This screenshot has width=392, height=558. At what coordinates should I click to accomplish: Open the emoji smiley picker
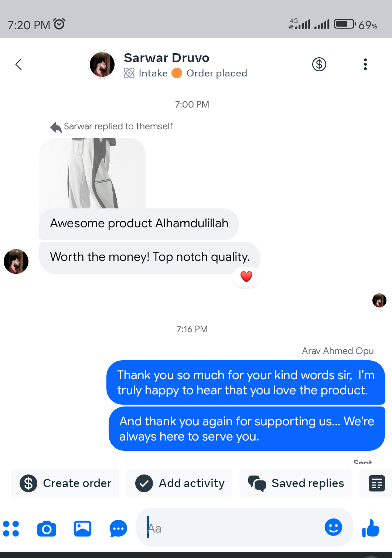point(333,527)
